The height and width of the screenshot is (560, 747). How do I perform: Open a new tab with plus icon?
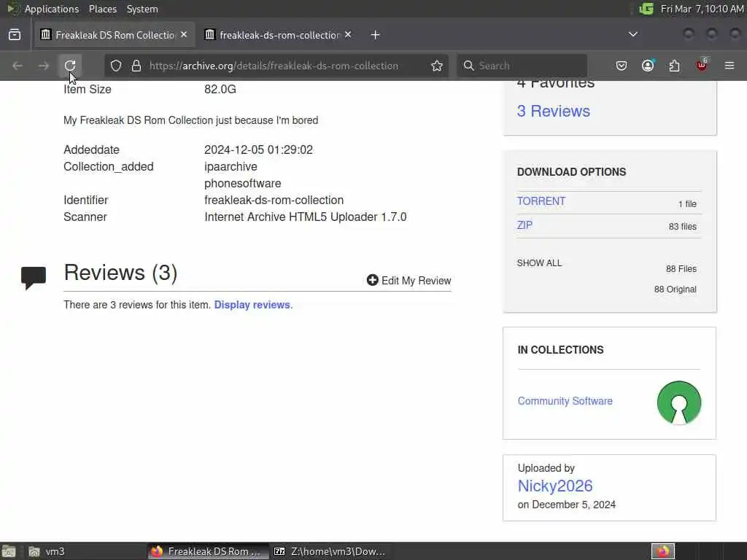(376, 35)
